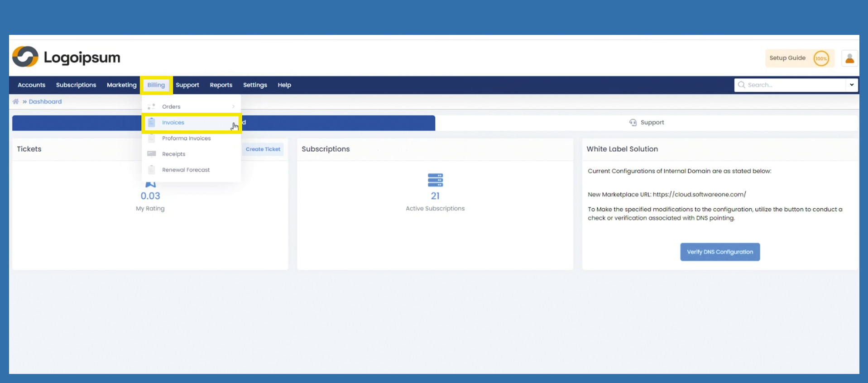Screen dimensions: 868x383
Task: Click the home breadcrumb icon
Action: [16, 102]
